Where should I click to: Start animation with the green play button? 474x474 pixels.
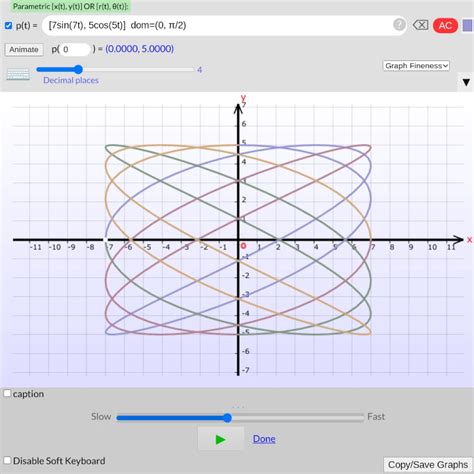[221, 439]
